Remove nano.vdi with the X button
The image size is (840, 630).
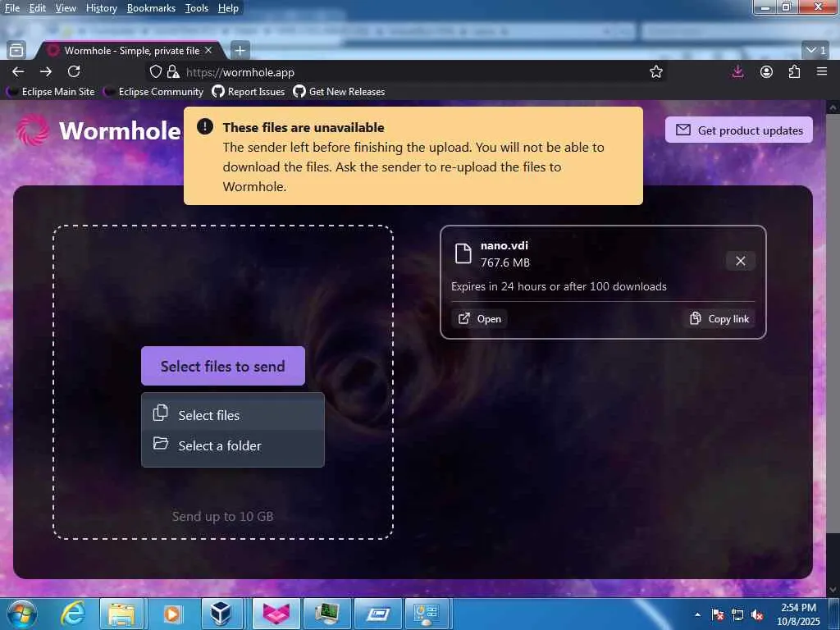(x=741, y=261)
